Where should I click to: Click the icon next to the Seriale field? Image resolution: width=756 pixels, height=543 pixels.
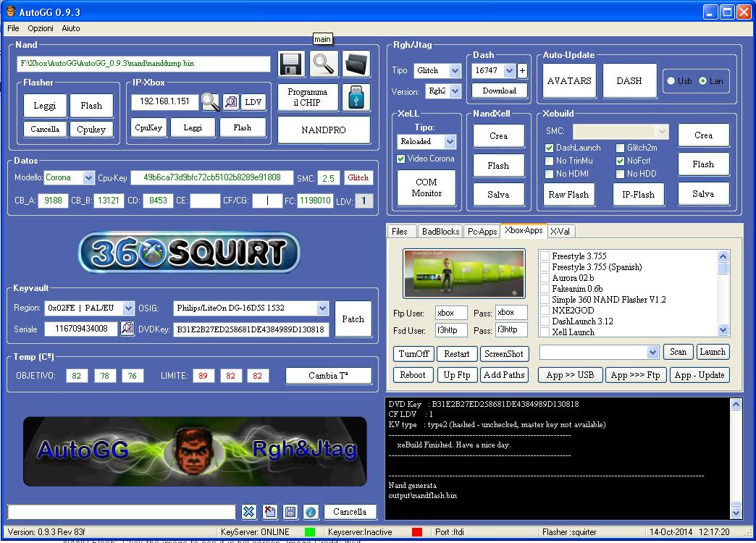(x=127, y=329)
